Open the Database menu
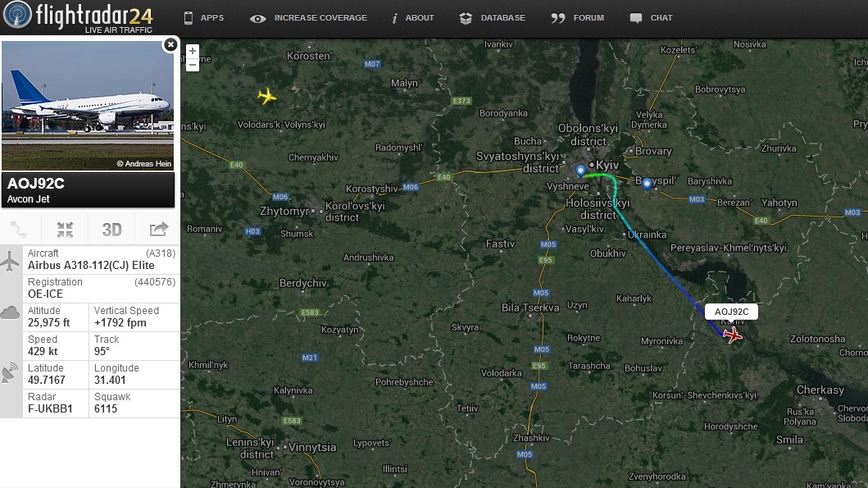The height and width of the screenshot is (488, 868). click(x=492, y=18)
